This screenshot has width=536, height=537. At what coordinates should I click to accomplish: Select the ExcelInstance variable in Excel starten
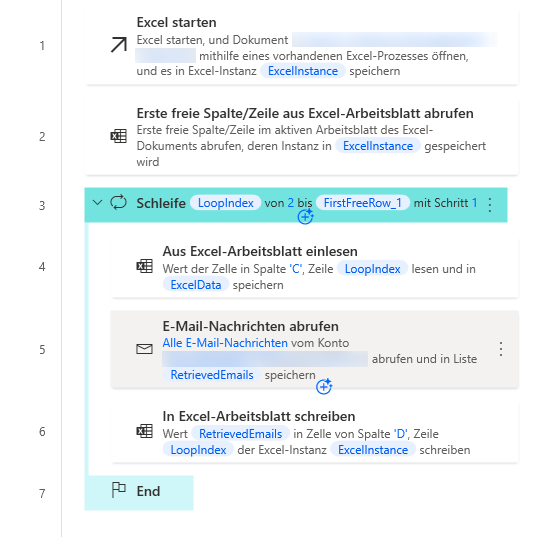(x=303, y=71)
